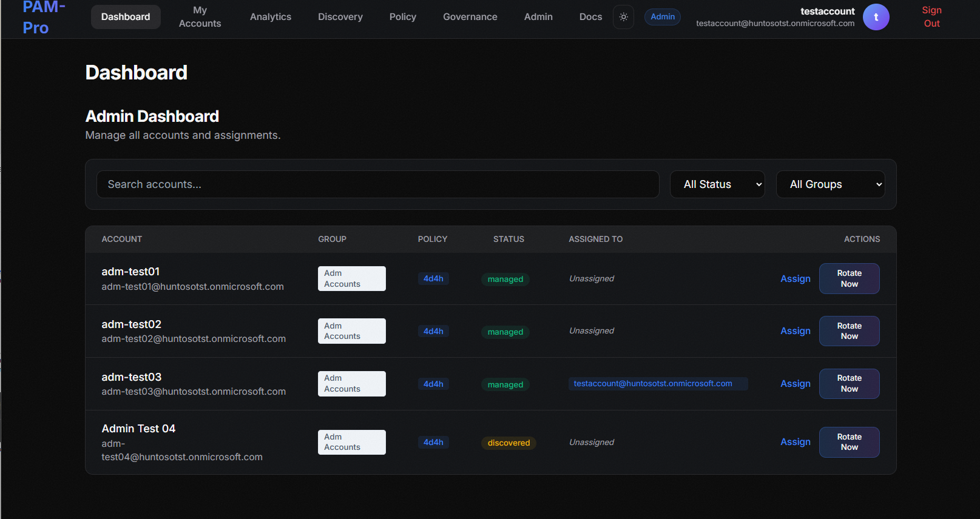Click the Admin role badge
980x519 pixels.
click(x=663, y=17)
